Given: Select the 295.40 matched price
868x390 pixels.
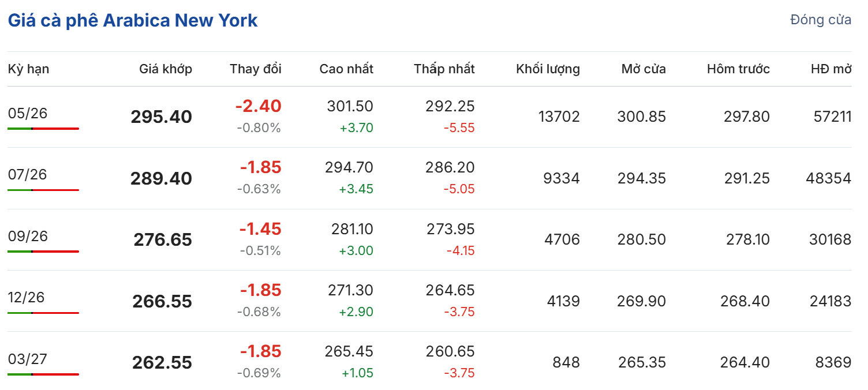Looking at the screenshot, I should pyautogui.click(x=161, y=117).
